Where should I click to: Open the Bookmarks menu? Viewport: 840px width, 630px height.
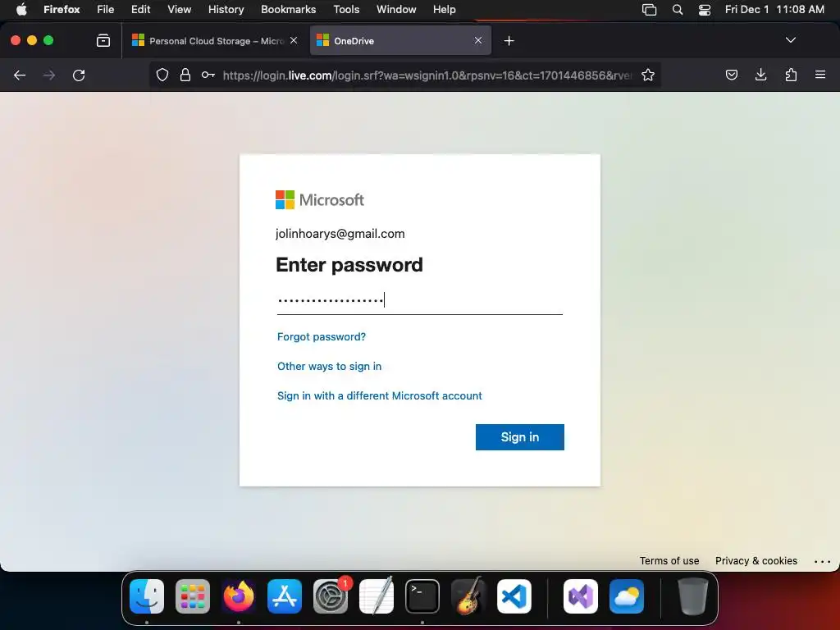pyautogui.click(x=288, y=10)
